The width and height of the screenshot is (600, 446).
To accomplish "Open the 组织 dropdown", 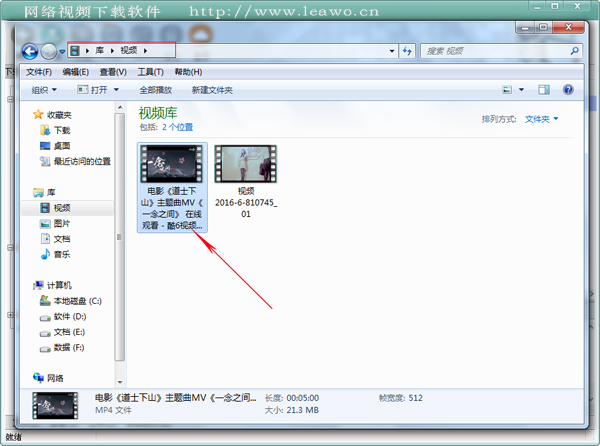I will [x=44, y=90].
